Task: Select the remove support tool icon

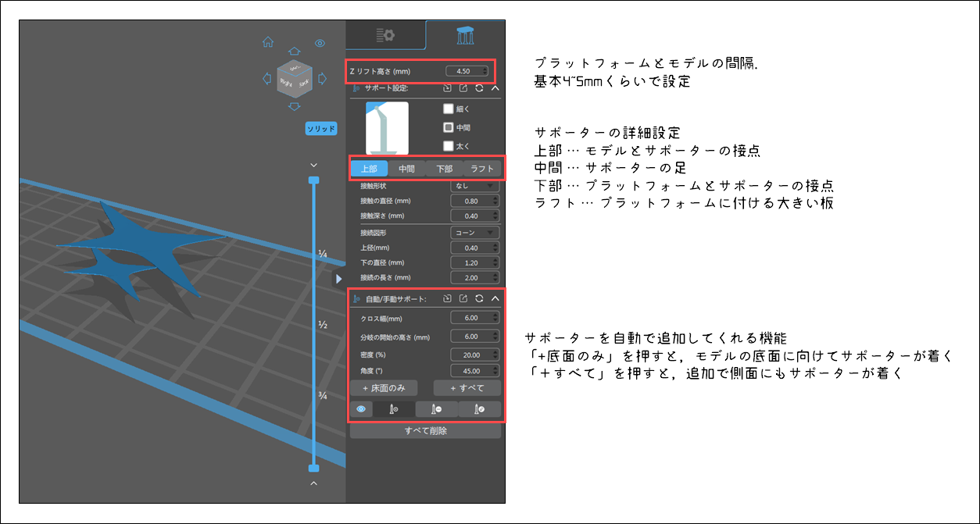Action: [x=437, y=408]
